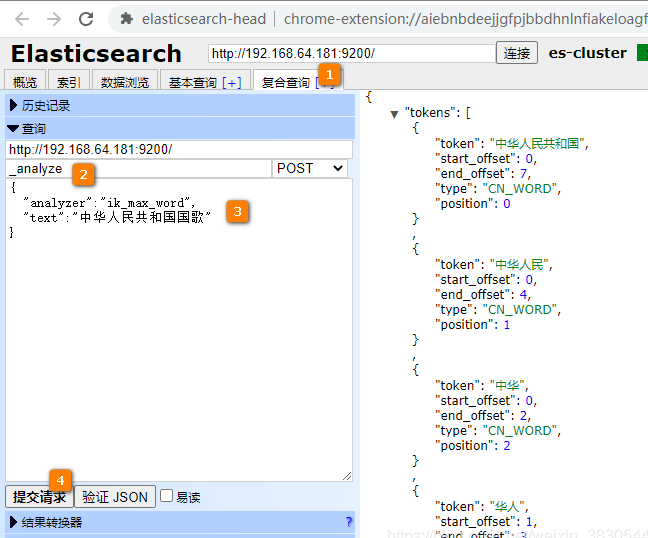Toggle the 易读 pretty-print checkbox
The width and height of the screenshot is (648, 538).
coord(166,495)
